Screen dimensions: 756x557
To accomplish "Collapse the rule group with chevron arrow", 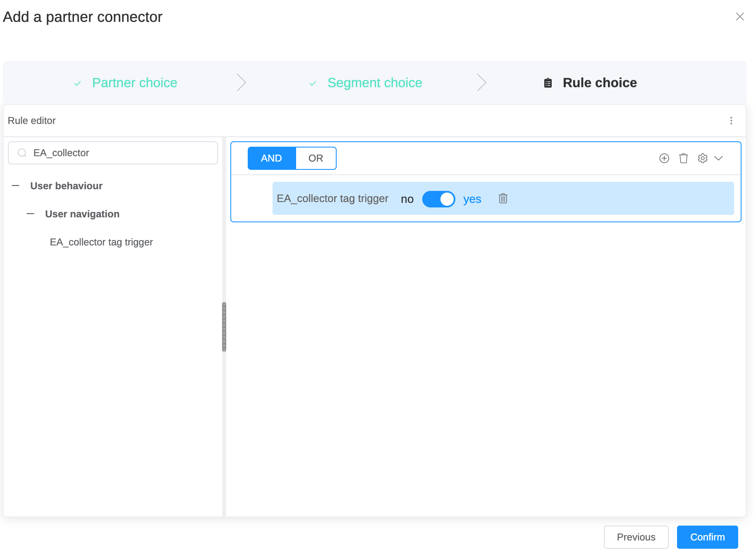I will coord(719,158).
